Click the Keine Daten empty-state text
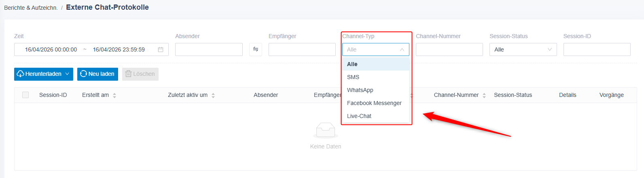 [x=326, y=146]
